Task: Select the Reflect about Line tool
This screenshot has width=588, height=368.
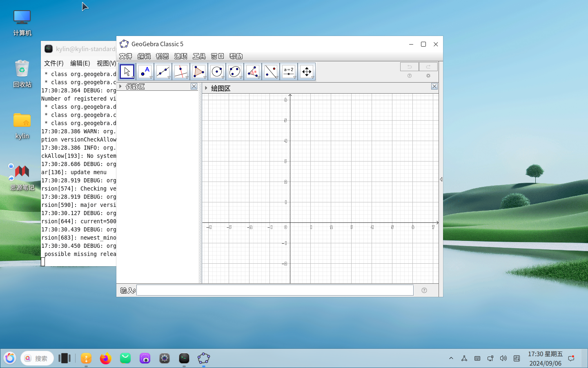Action: tap(271, 72)
